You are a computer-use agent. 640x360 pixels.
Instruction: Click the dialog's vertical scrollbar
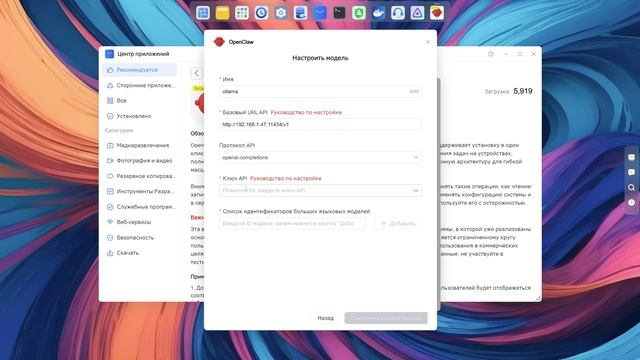439,194
